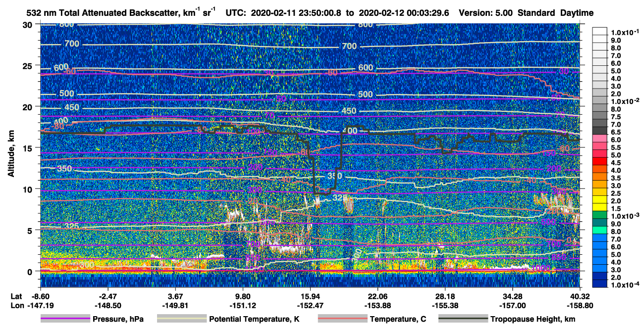The height and width of the screenshot is (330, 644).
Task: Click the 'Potential Temperature, K' legend text
Action: click(x=254, y=319)
